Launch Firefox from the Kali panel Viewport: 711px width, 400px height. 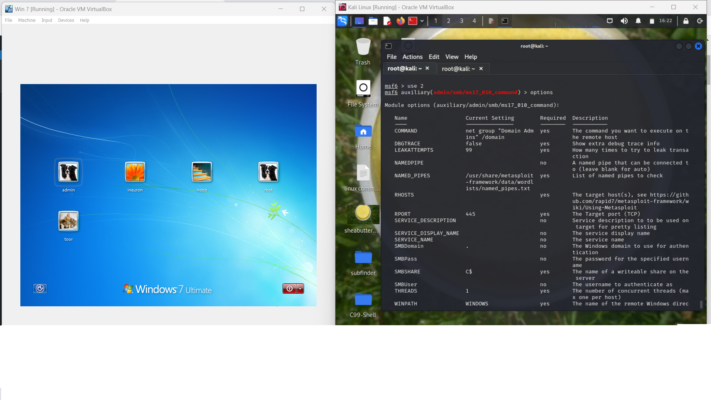click(x=400, y=21)
